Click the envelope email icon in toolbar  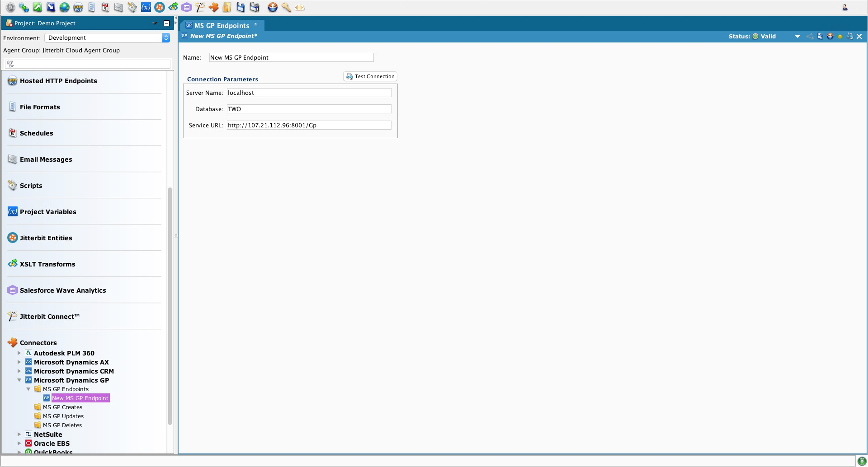(118, 7)
